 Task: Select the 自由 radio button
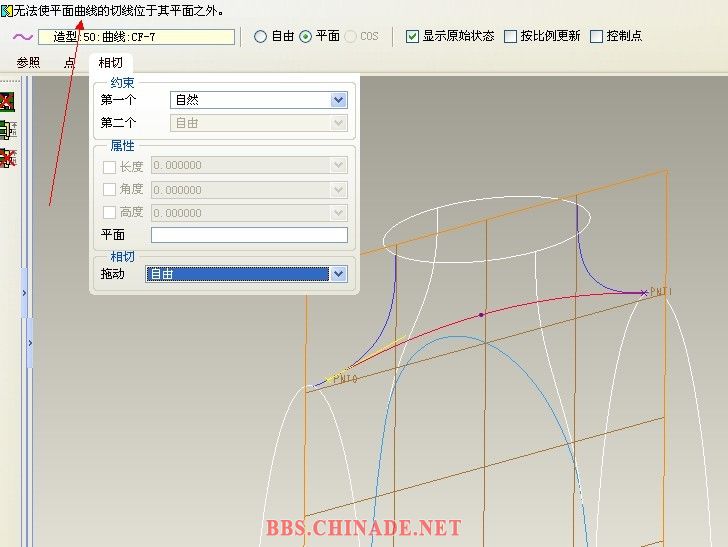261,37
